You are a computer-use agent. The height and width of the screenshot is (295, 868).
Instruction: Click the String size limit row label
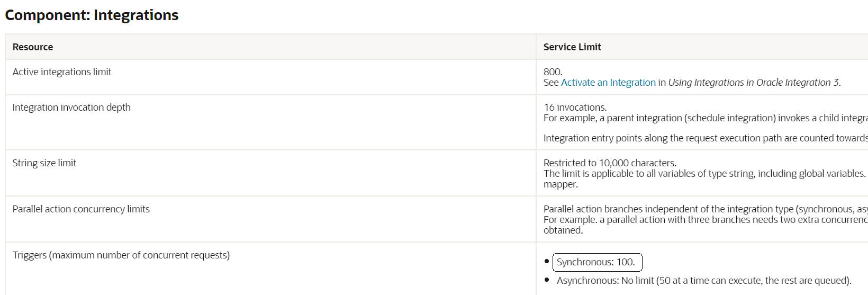(x=44, y=163)
